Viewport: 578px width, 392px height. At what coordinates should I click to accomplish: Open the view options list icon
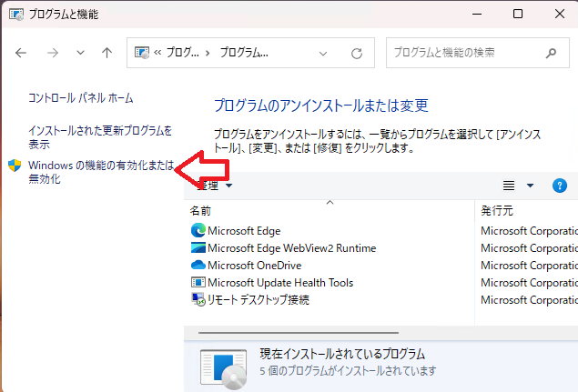(x=510, y=186)
